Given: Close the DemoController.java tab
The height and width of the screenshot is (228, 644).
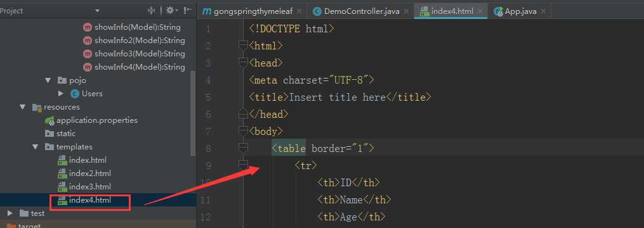Looking at the screenshot, I should point(406,11).
